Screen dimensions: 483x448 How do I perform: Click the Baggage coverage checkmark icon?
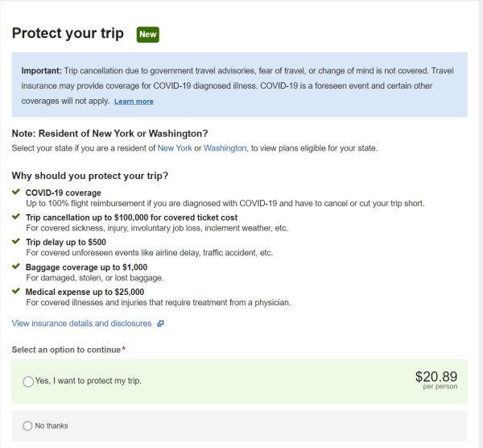(x=16, y=267)
